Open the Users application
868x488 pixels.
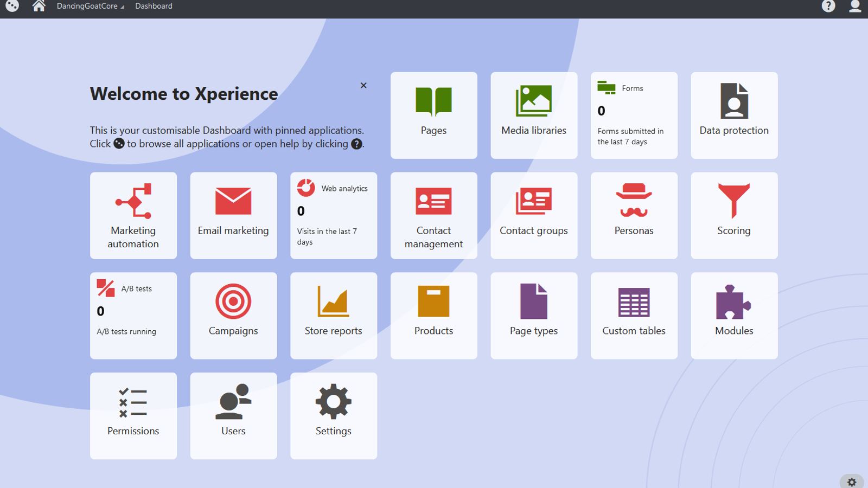tap(233, 415)
